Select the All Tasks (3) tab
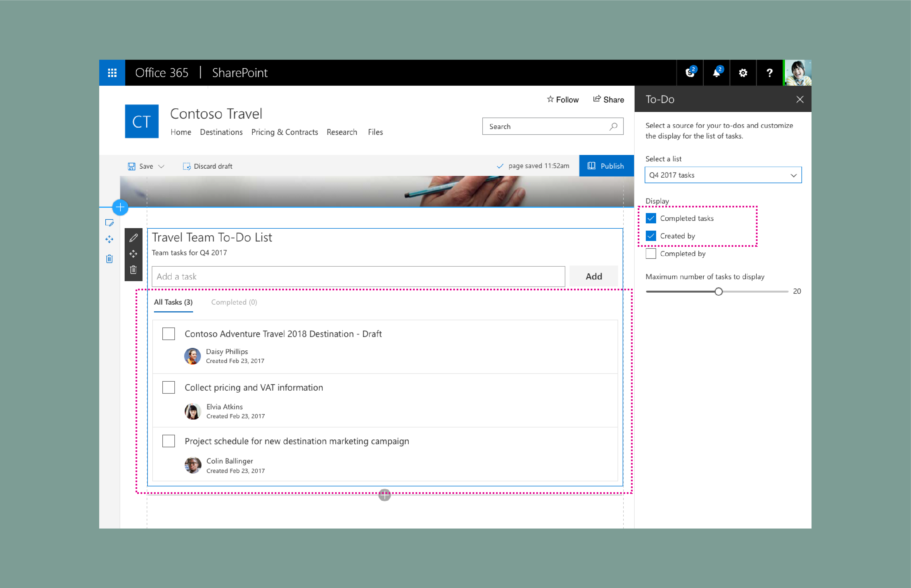 click(174, 302)
